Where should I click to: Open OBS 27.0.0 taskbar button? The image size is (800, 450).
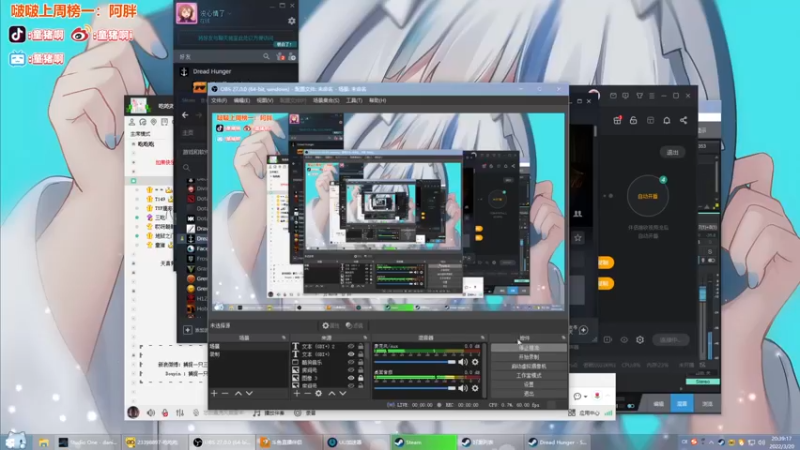tap(222, 442)
